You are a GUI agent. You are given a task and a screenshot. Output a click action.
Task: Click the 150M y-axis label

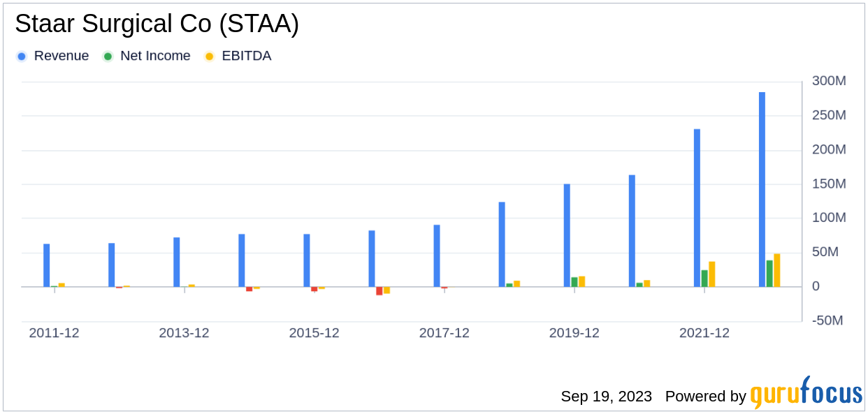(x=829, y=184)
